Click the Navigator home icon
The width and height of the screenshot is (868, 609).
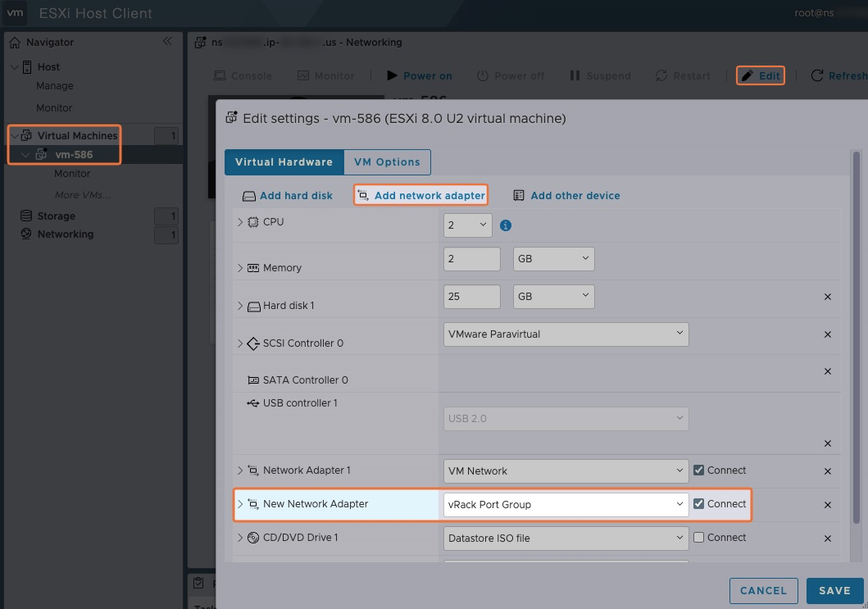15,43
